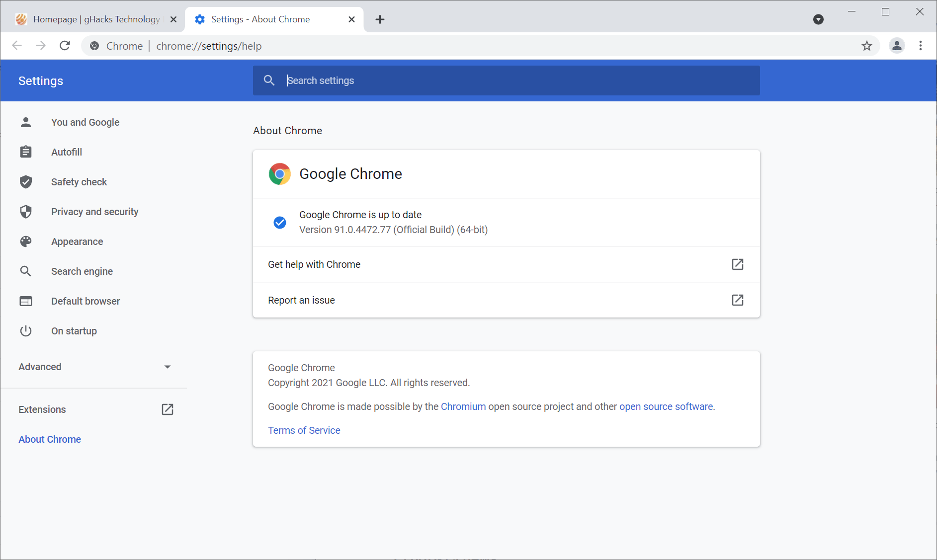Screen dimensions: 937x560
Task: Open the tab search dropdown arrow
Action: point(818,19)
